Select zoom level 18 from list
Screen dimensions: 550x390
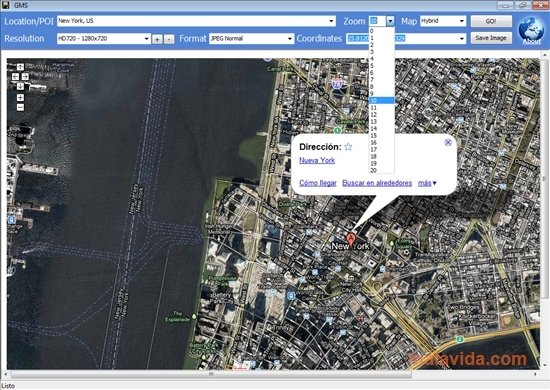[x=381, y=156]
